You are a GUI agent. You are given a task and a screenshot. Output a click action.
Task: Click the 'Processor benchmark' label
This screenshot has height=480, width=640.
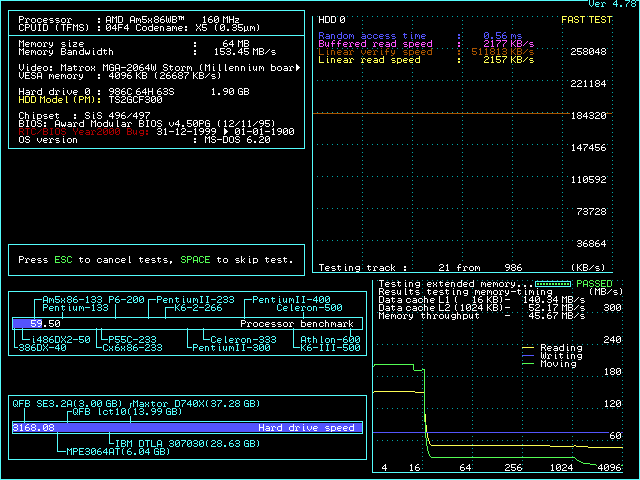[297, 324]
